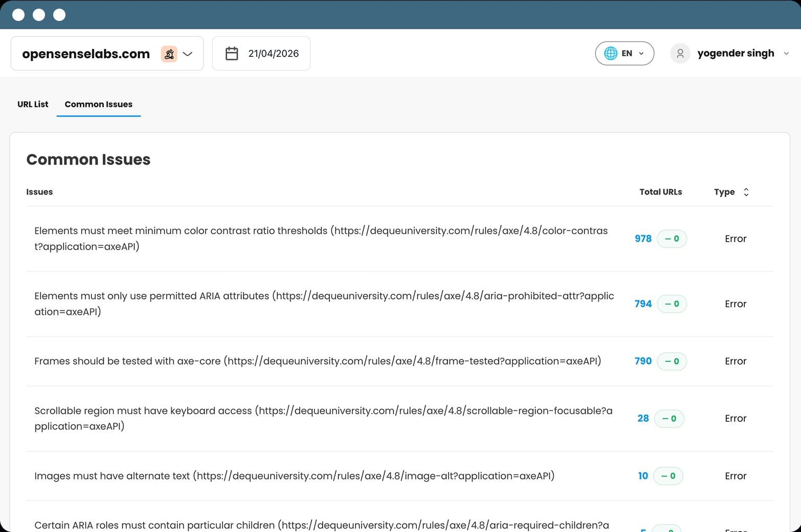The image size is (801, 532).
Task: Click the change badge next to 978
Action: 672,239
